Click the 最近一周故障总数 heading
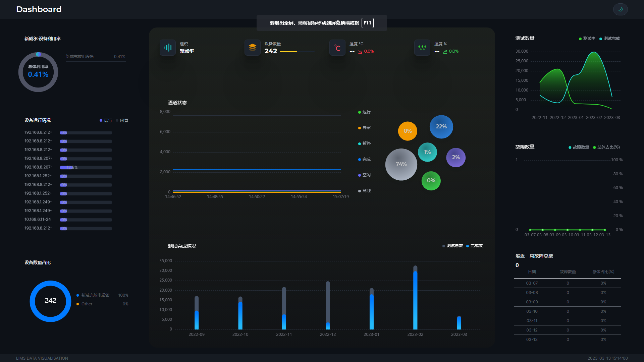644x362 pixels. (534, 256)
